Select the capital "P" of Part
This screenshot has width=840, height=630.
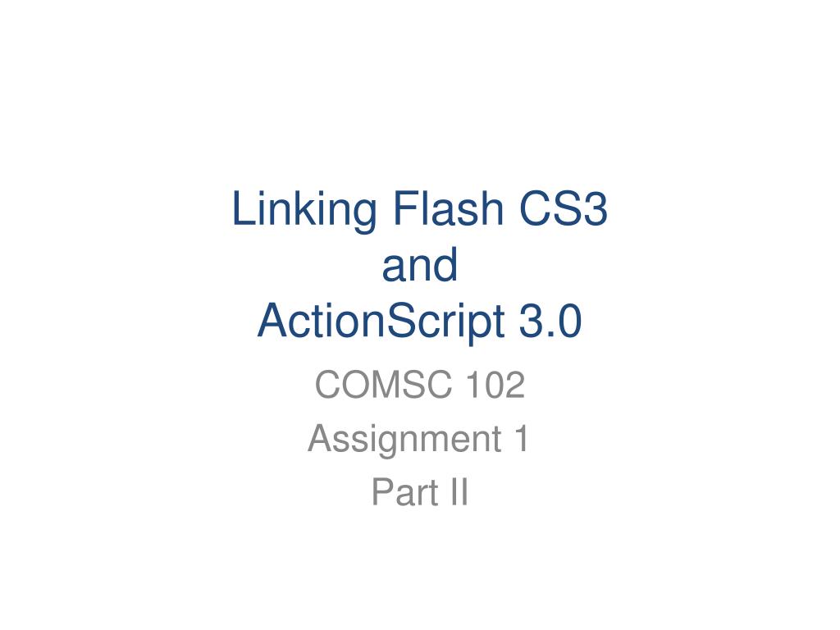coord(383,492)
